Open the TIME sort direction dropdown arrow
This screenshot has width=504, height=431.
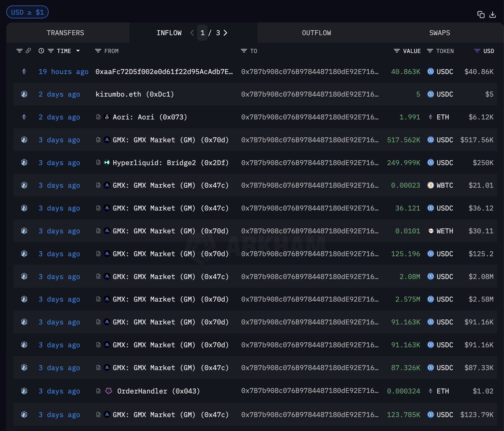pos(78,50)
